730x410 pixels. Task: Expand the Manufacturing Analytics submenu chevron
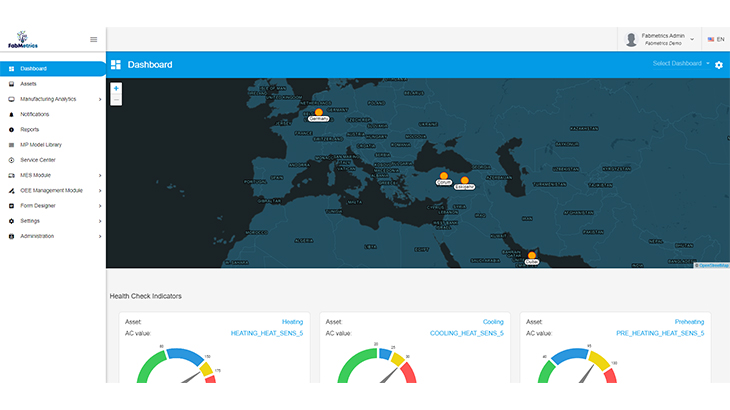[100, 99]
